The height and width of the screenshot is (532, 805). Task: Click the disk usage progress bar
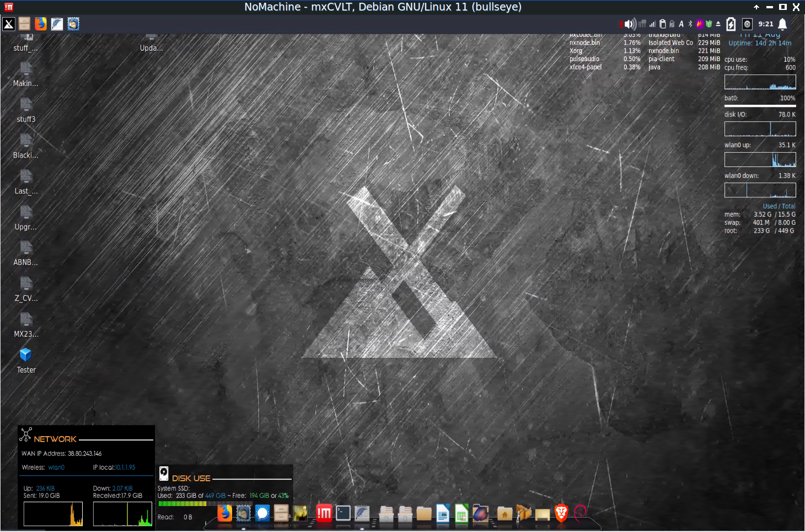pos(206,503)
